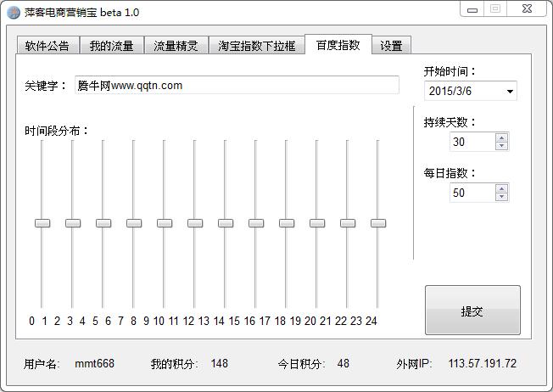Open the 软件公告 tab
This screenshot has width=553, height=392.
coord(47,46)
